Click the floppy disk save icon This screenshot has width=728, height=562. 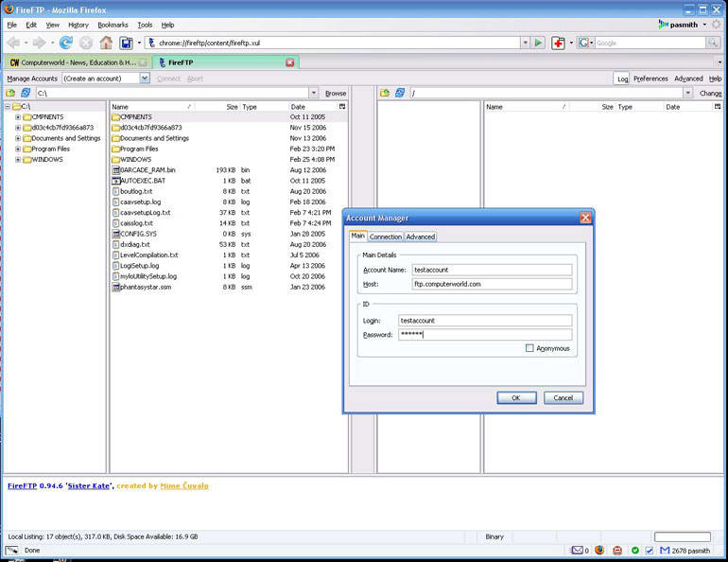pyautogui.click(x=127, y=43)
